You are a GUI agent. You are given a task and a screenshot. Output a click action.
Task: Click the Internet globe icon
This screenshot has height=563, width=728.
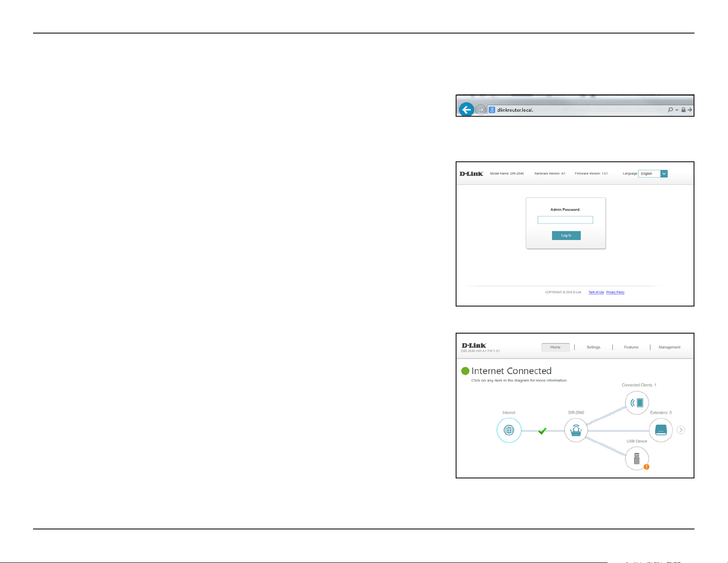pyautogui.click(x=509, y=431)
